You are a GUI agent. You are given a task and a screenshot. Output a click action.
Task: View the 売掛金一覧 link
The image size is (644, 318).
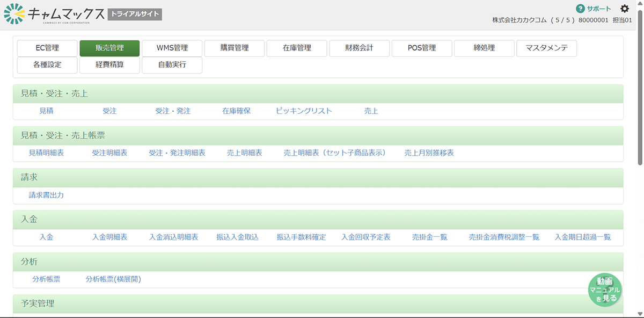[429, 237]
